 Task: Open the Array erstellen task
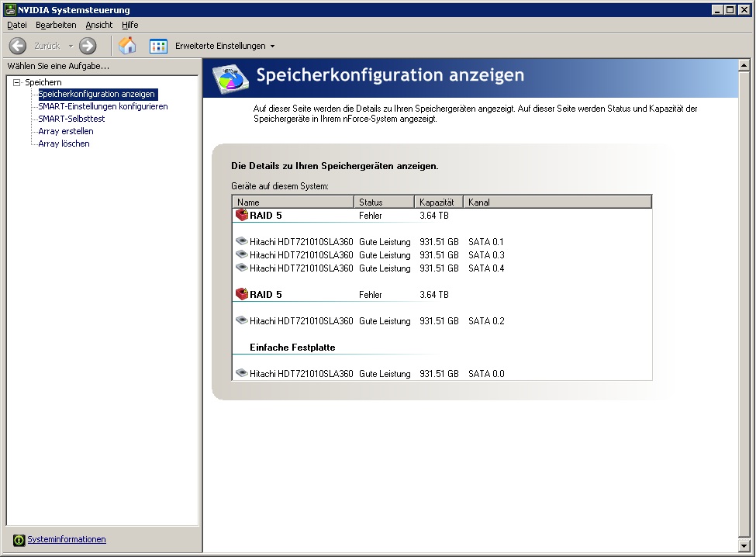pyautogui.click(x=66, y=131)
